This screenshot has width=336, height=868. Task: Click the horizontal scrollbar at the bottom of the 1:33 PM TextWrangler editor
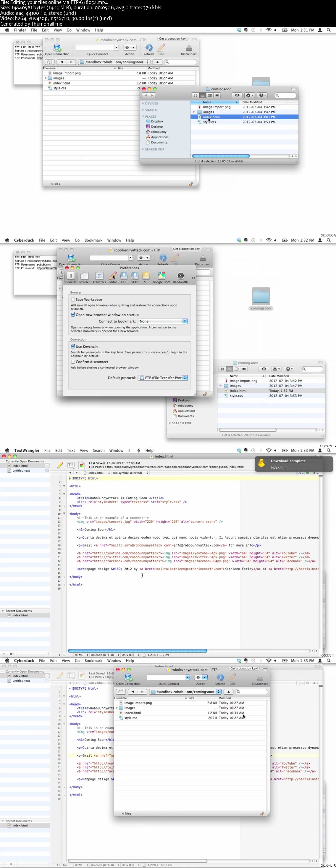click(137, 651)
